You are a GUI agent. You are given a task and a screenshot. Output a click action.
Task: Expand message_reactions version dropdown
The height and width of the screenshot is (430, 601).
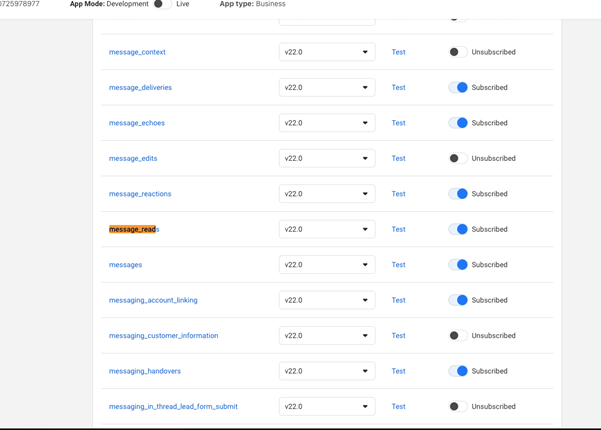[327, 194]
